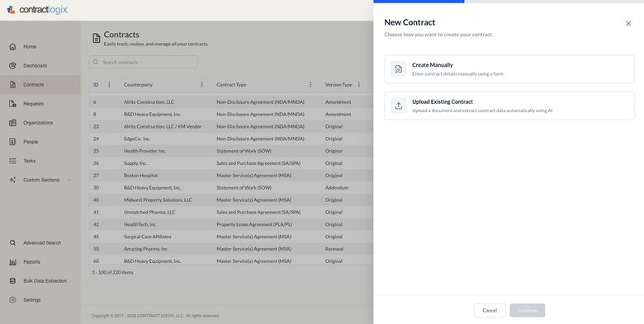Click the People contact icon
The height and width of the screenshot is (324, 644).
(x=12, y=142)
